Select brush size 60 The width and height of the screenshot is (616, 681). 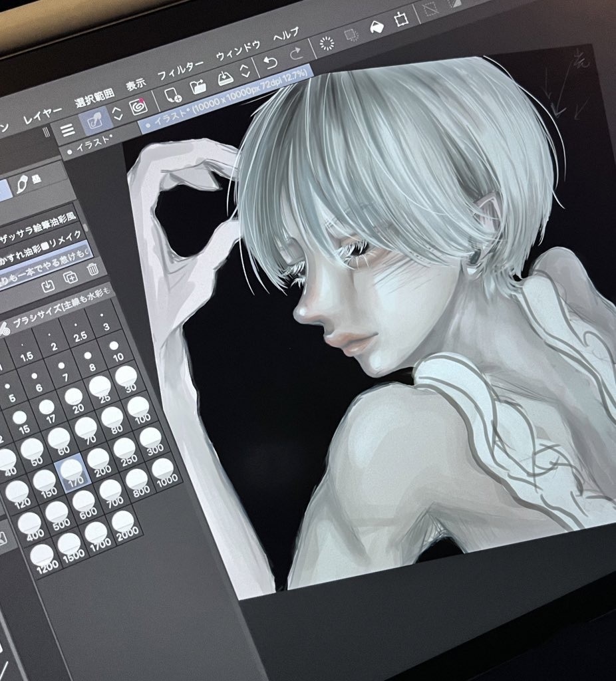tap(60, 442)
